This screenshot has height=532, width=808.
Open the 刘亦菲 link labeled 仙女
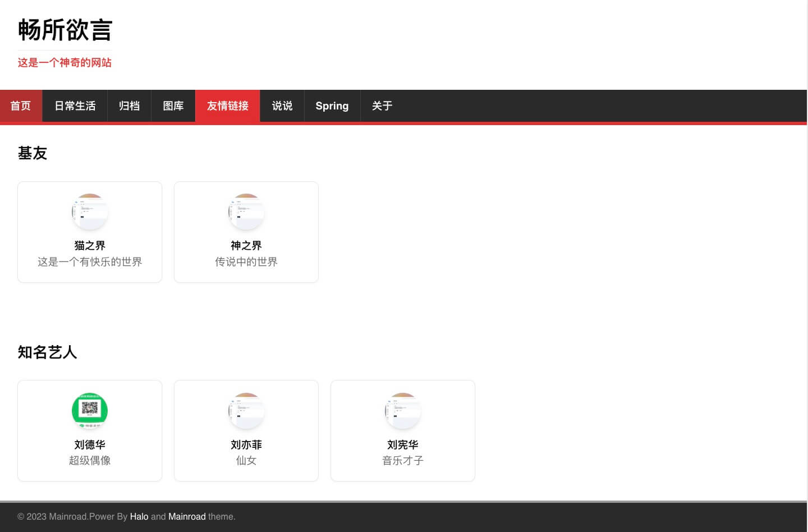[x=246, y=460]
